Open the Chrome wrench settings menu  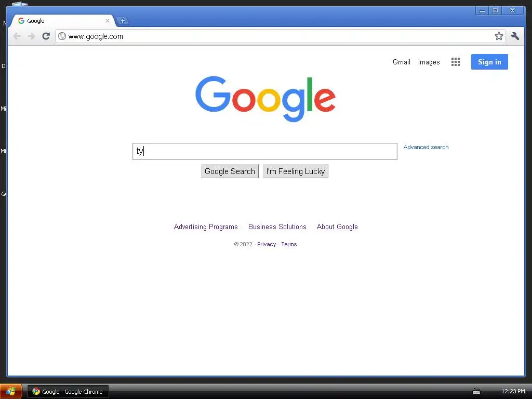(515, 36)
